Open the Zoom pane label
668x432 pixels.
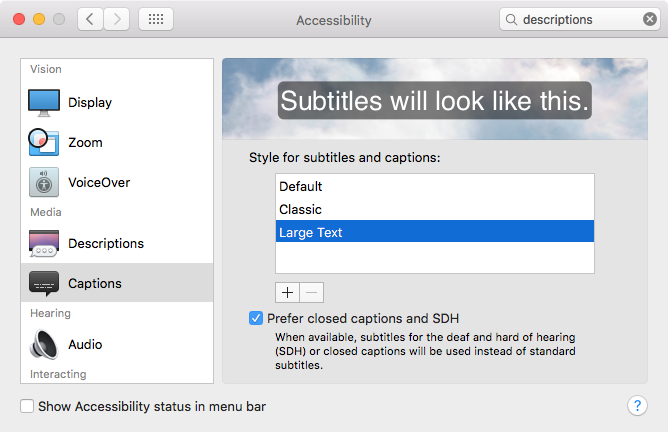(x=85, y=142)
